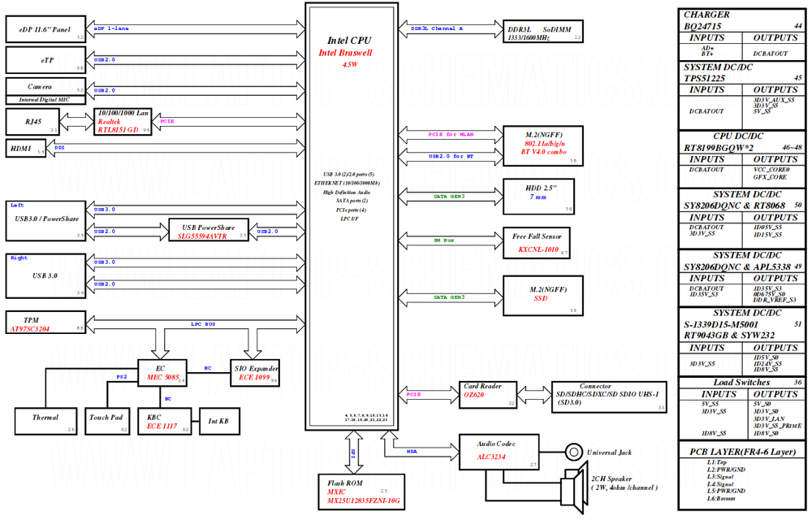Click the DDR3L SoDIMM block
Screen dimensions: 812x520
(543, 31)
